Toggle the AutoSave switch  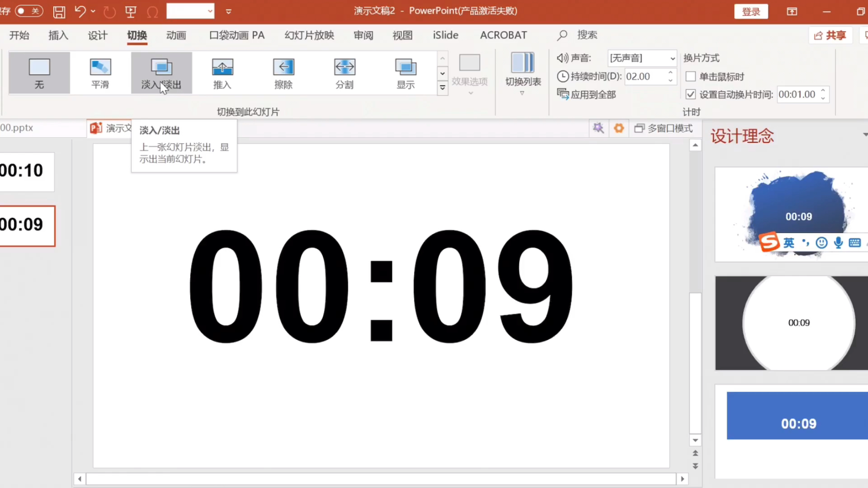tap(28, 11)
